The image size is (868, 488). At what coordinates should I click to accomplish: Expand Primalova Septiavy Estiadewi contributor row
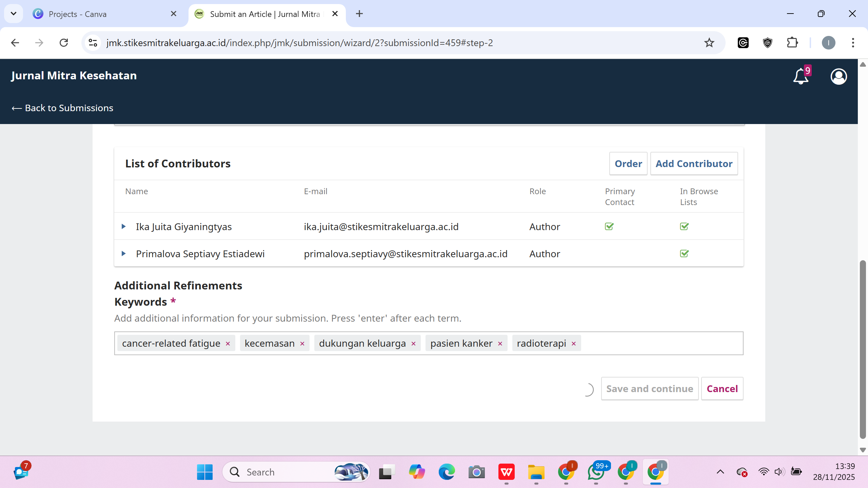[x=124, y=253]
